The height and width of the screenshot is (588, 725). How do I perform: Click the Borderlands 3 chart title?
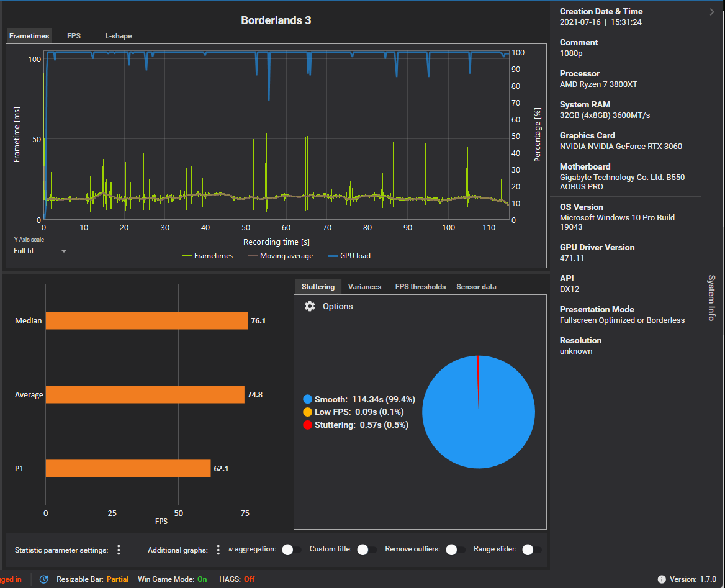[x=276, y=20]
